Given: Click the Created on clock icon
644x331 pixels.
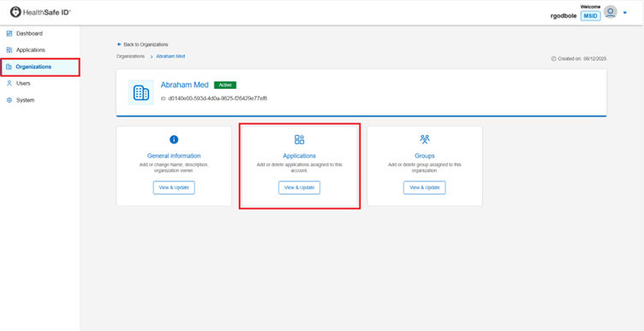Looking at the screenshot, I should click(x=553, y=59).
